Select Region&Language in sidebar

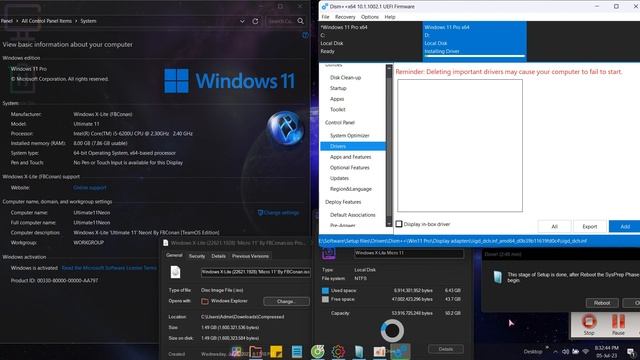coord(351,189)
